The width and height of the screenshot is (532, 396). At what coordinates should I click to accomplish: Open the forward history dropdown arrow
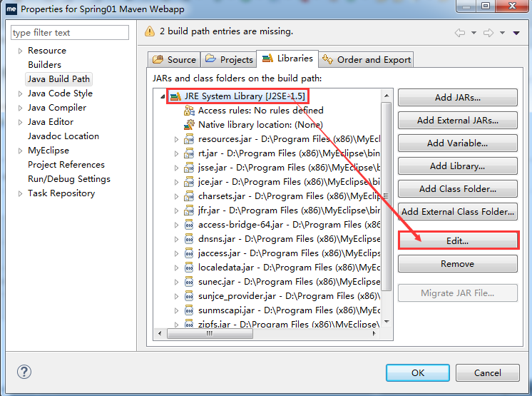[503, 33]
